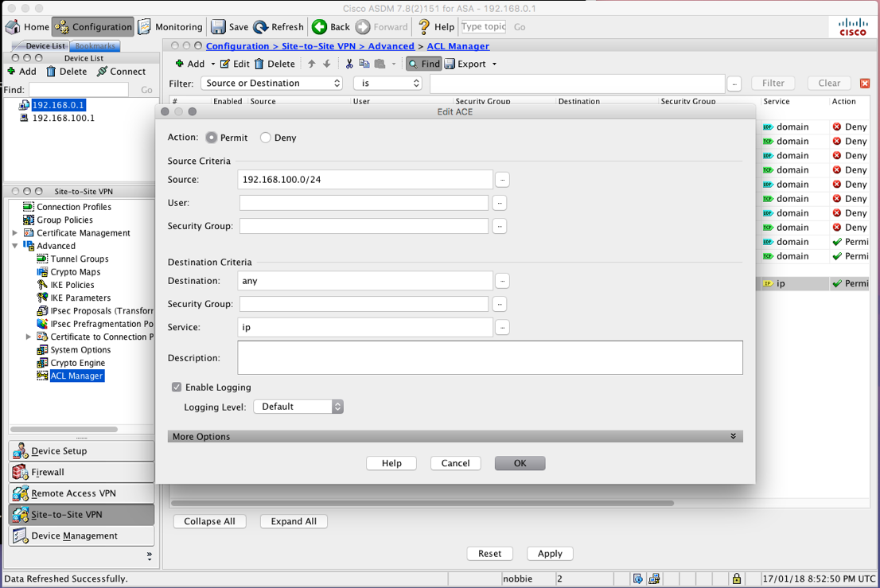Click the Paste icon in ACL toolbar

(x=380, y=64)
